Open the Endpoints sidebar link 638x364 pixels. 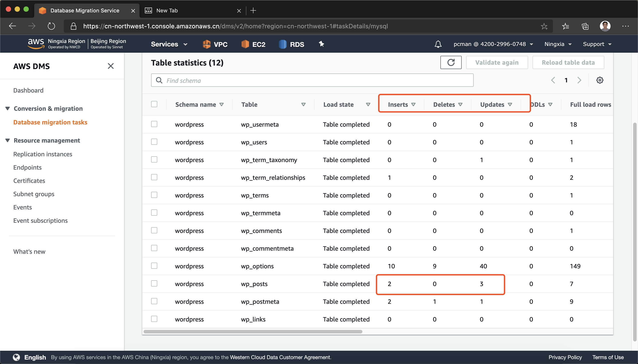click(27, 168)
